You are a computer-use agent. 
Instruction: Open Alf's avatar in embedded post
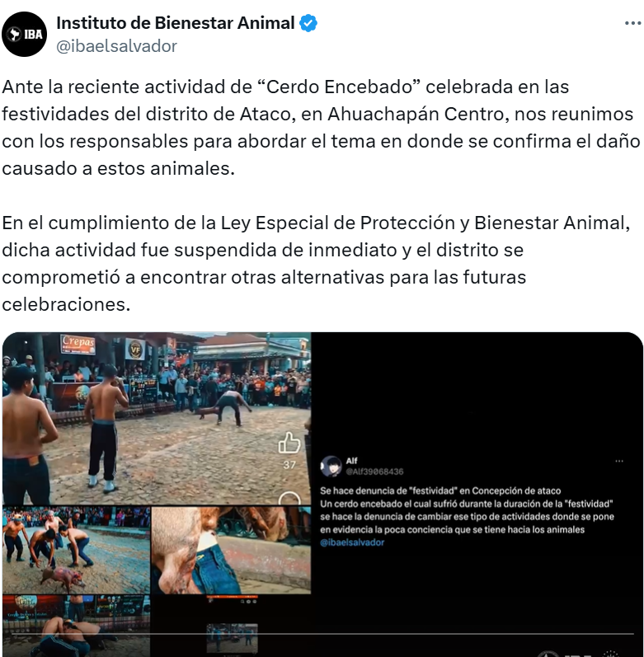tap(331, 466)
